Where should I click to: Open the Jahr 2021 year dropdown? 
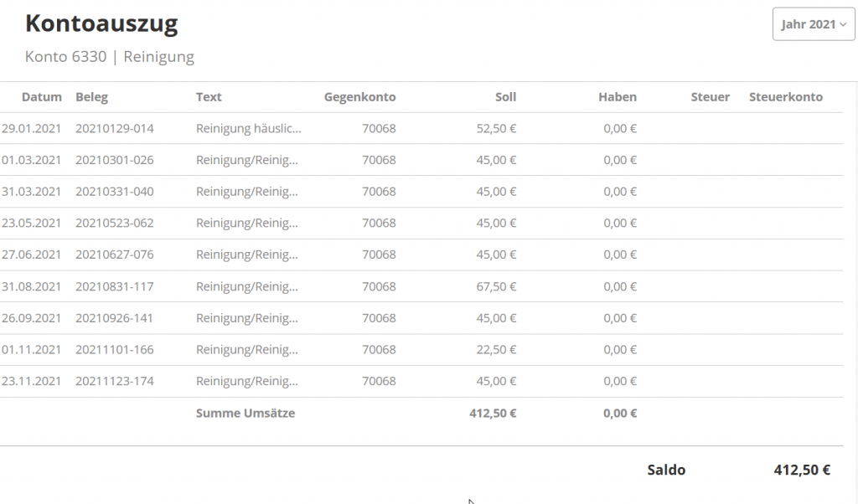point(814,24)
